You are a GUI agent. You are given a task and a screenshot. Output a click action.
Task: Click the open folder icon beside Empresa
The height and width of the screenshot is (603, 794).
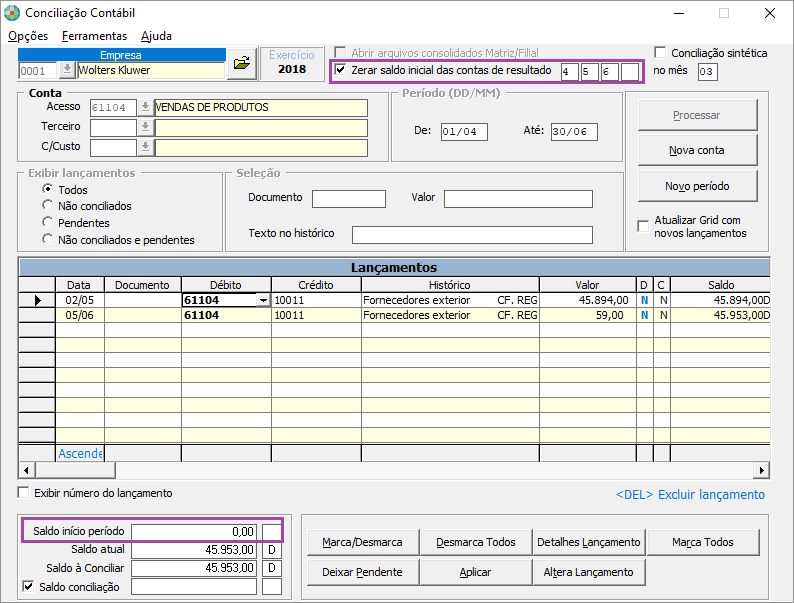tap(241, 64)
